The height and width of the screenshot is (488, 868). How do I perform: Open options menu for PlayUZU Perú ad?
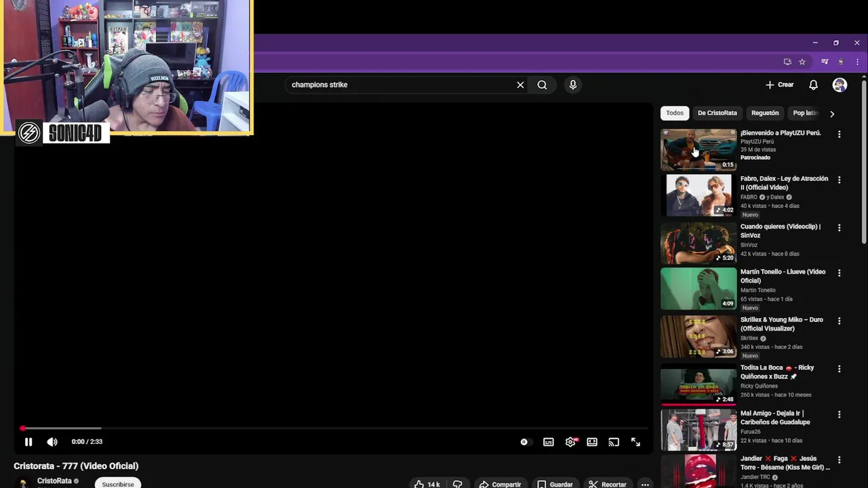tap(840, 134)
